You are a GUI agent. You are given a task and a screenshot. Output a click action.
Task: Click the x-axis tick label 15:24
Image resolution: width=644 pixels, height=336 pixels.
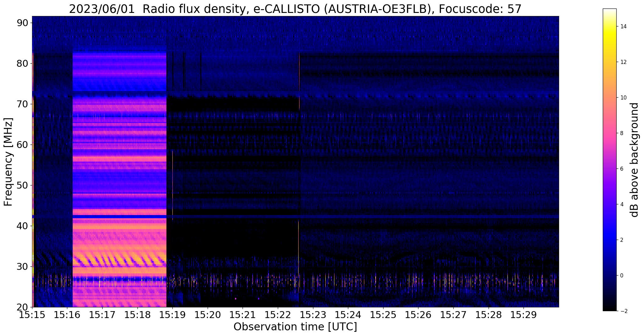348,314
